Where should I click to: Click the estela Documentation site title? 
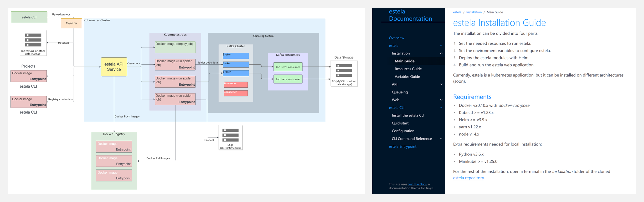coord(410,15)
